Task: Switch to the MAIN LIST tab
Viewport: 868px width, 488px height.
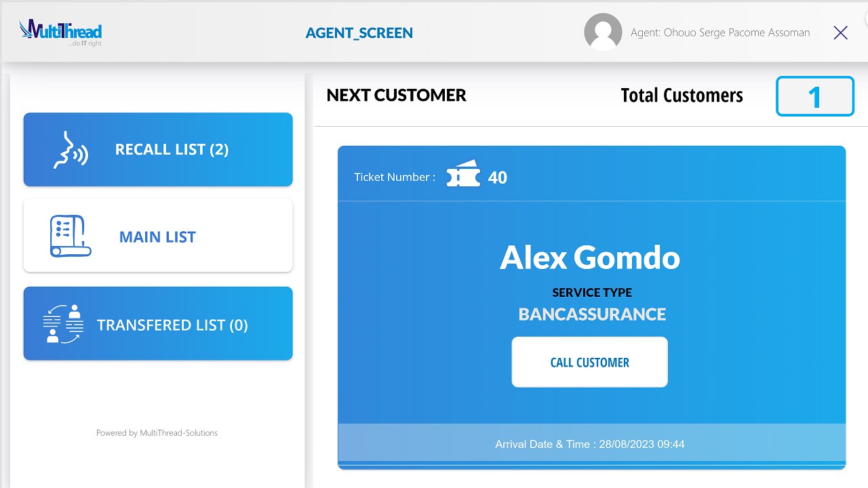Action: 157,237
